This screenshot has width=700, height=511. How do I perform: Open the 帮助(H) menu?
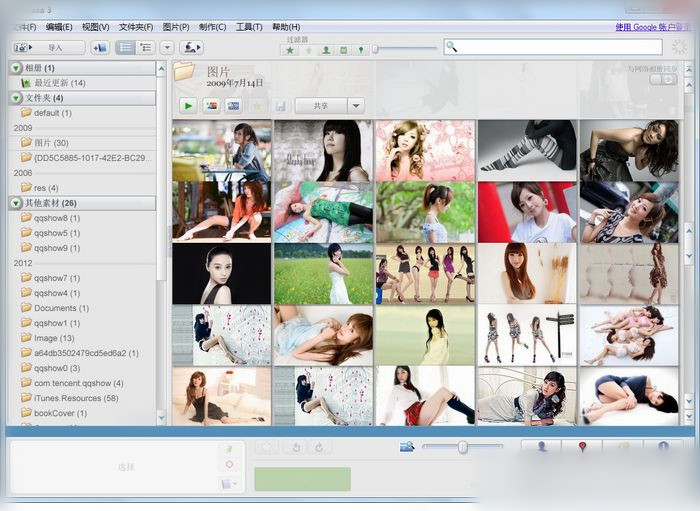[x=286, y=27]
